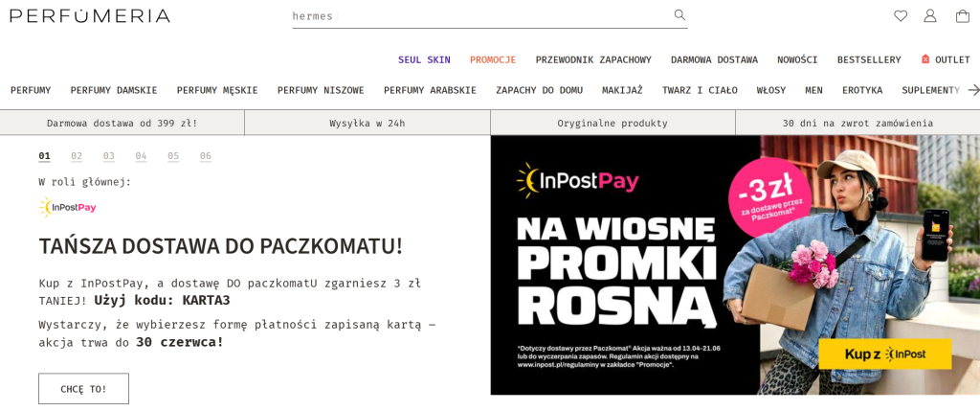Open Perfumy Damskie category menu
This screenshot has width=980, height=411.
click(114, 90)
